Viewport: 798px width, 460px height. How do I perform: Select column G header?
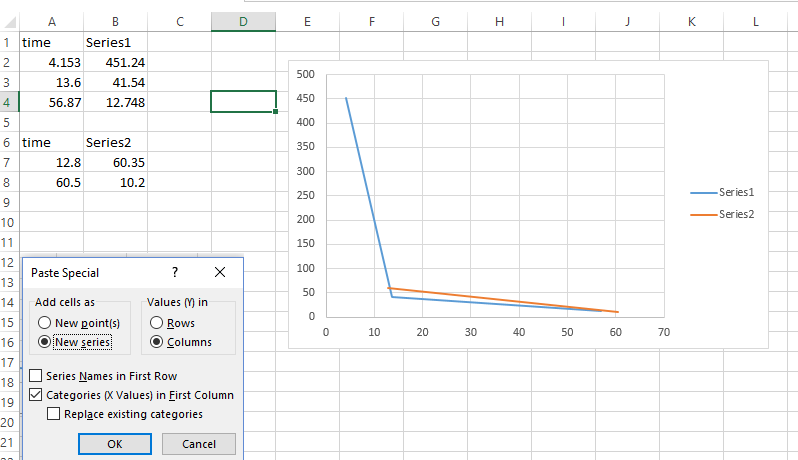click(436, 22)
